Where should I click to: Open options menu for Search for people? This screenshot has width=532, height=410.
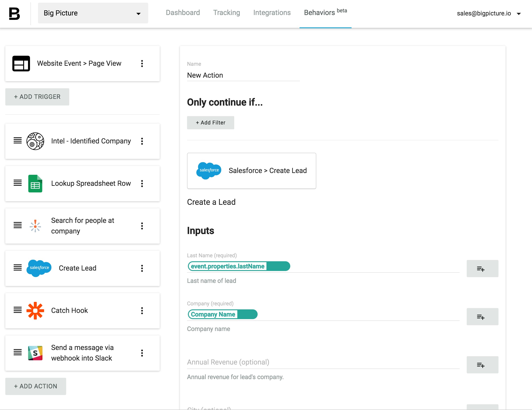(142, 226)
